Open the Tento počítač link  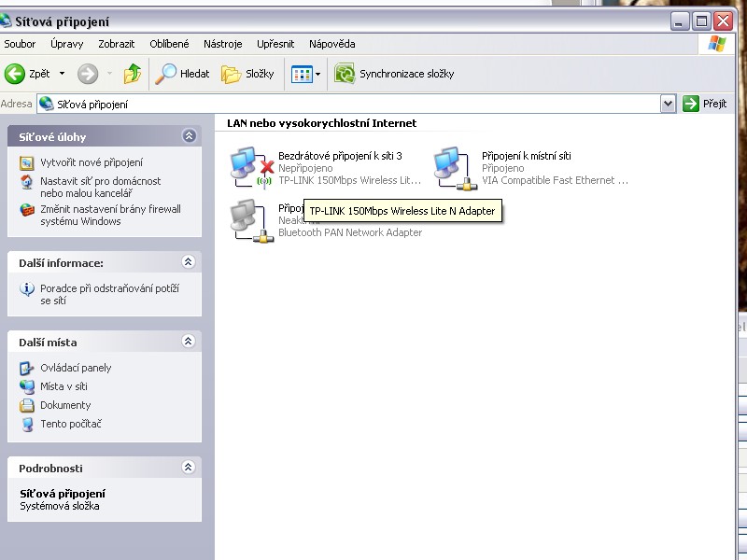coord(71,424)
